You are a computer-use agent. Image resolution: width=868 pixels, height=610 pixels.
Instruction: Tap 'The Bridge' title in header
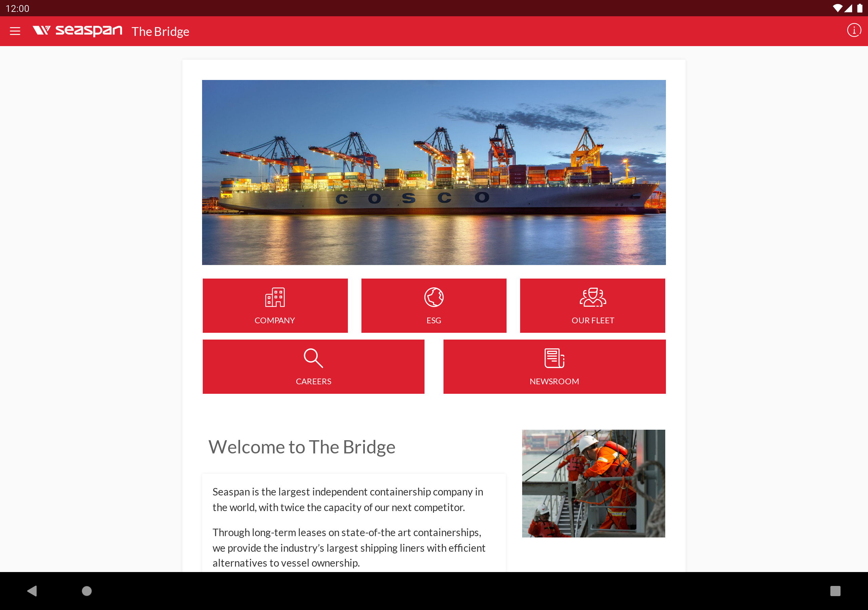[x=160, y=32]
